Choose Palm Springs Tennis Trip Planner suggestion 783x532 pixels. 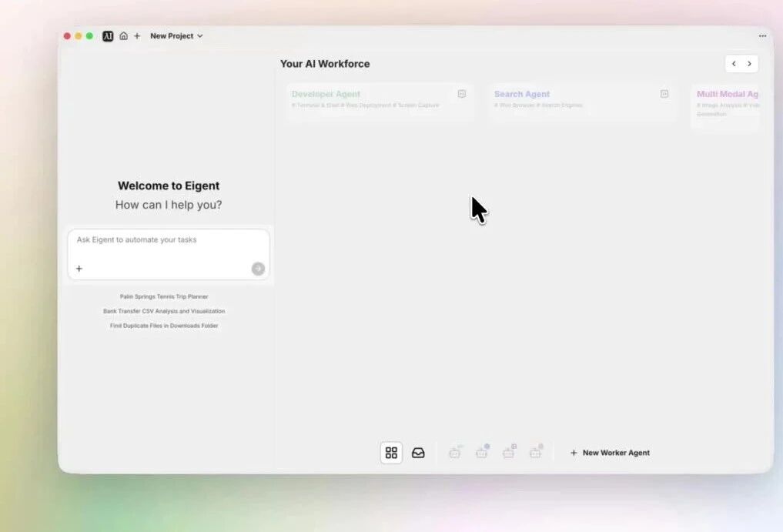click(164, 296)
